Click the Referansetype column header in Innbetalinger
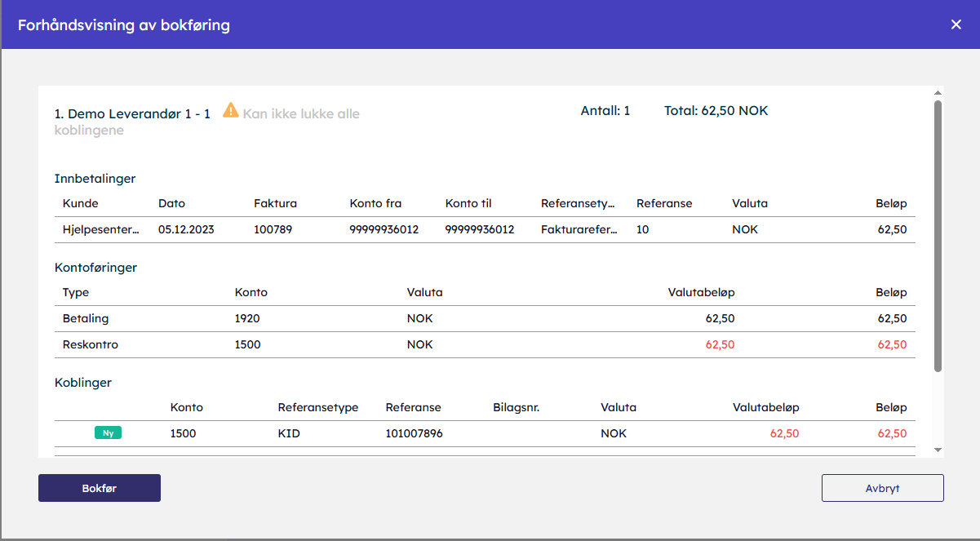The height and width of the screenshot is (541, 980). pos(577,203)
